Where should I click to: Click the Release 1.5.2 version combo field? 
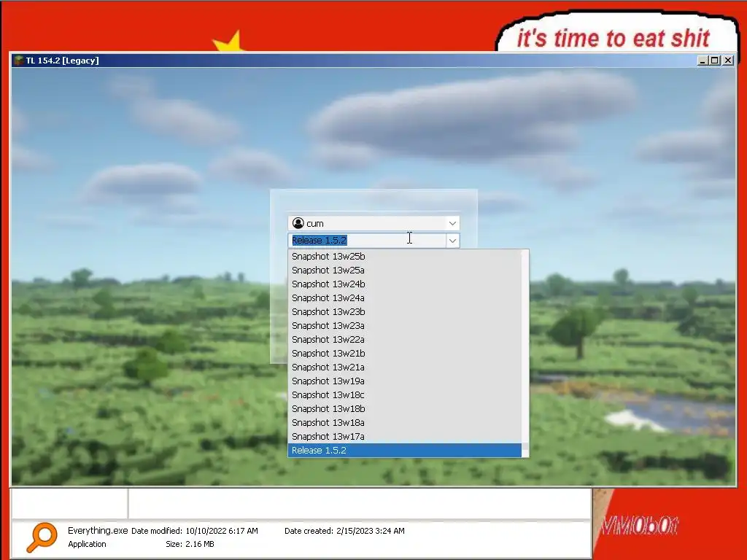tap(368, 241)
